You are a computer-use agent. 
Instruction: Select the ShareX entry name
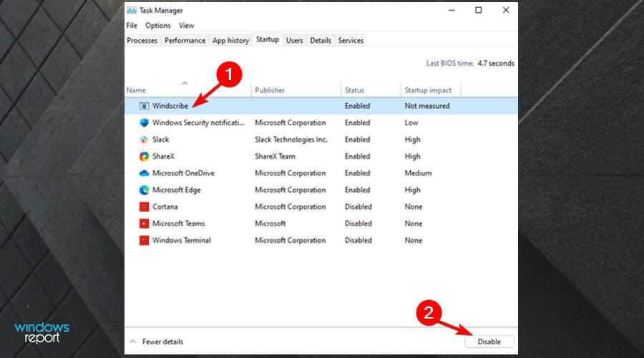point(163,157)
